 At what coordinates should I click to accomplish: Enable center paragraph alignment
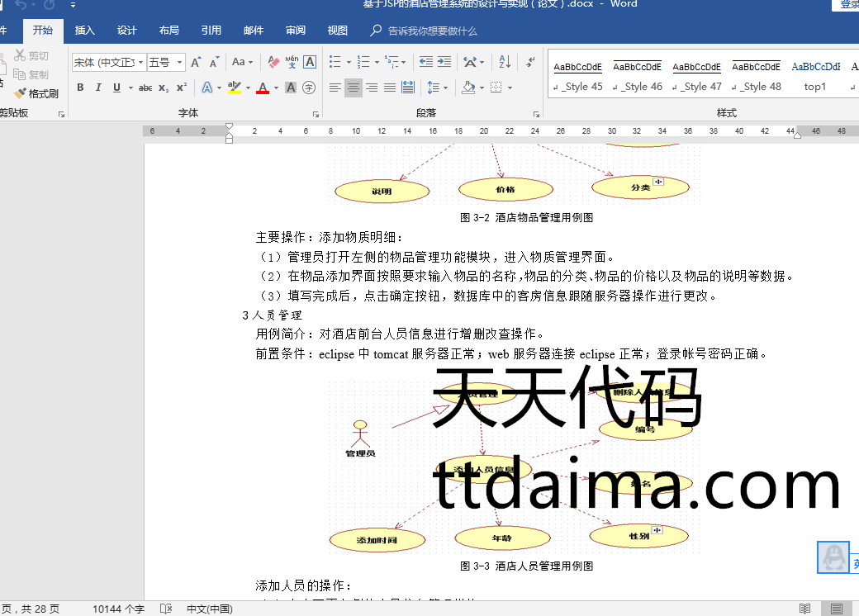click(354, 88)
